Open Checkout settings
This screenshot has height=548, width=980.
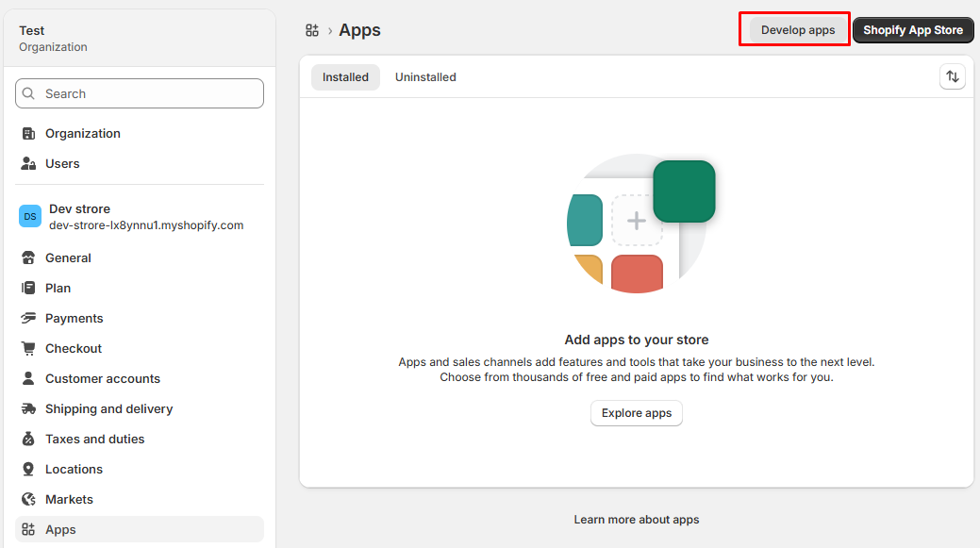(140, 349)
